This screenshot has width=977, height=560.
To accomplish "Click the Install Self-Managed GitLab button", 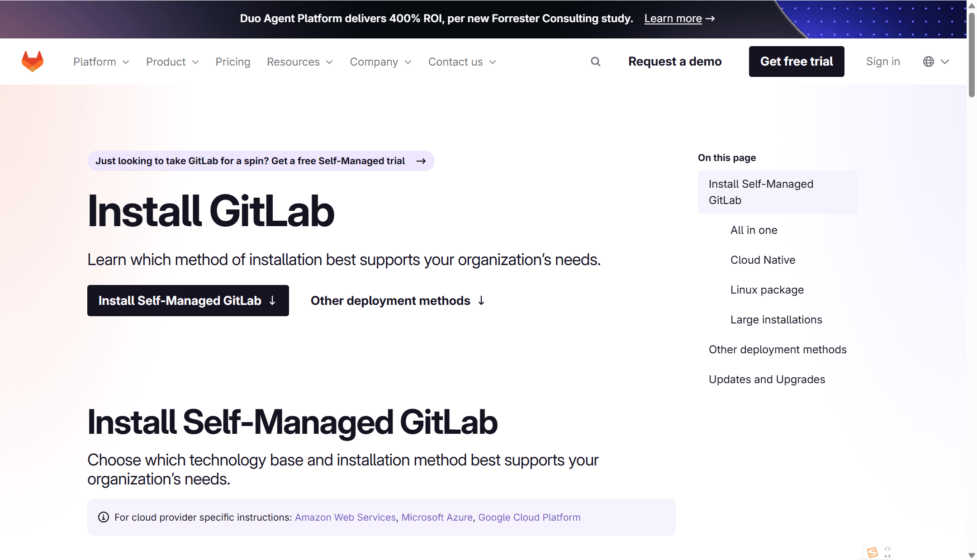I will (188, 301).
